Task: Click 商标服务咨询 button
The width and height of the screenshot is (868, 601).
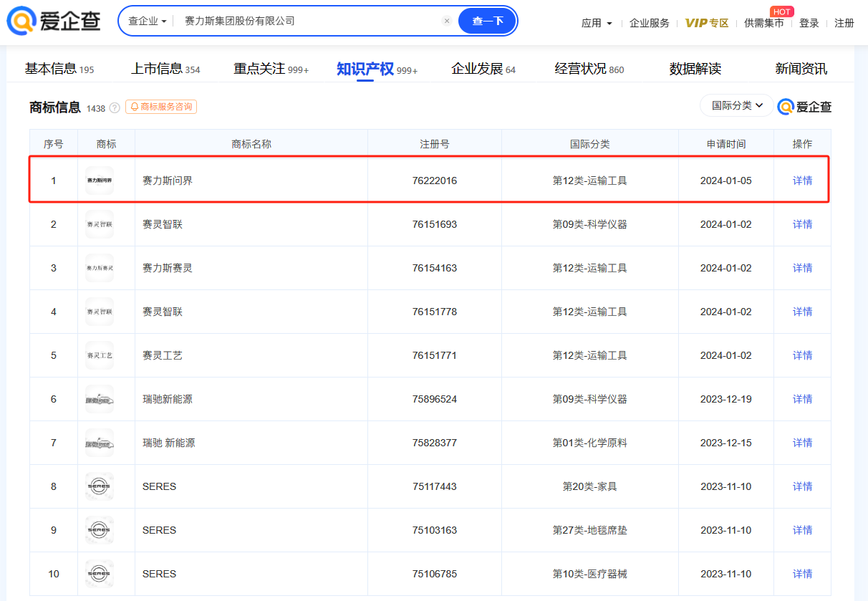Action: pyautogui.click(x=161, y=107)
